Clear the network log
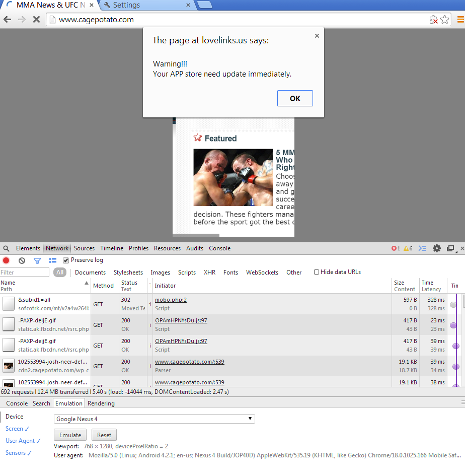The image size is (465, 476). click(x=22, y=260)
